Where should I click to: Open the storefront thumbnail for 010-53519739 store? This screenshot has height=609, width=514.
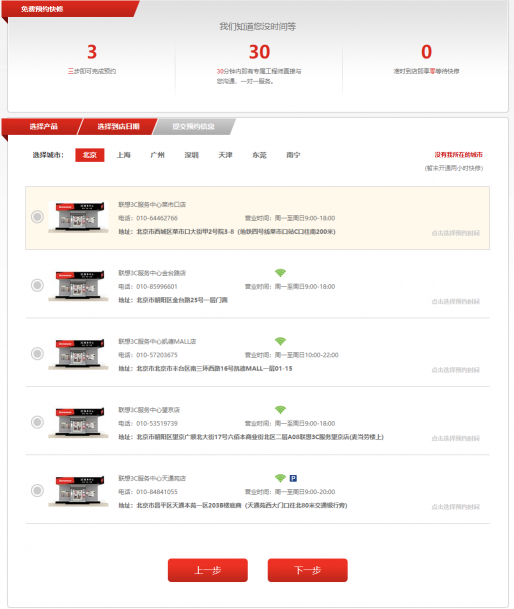coord(78,422)
